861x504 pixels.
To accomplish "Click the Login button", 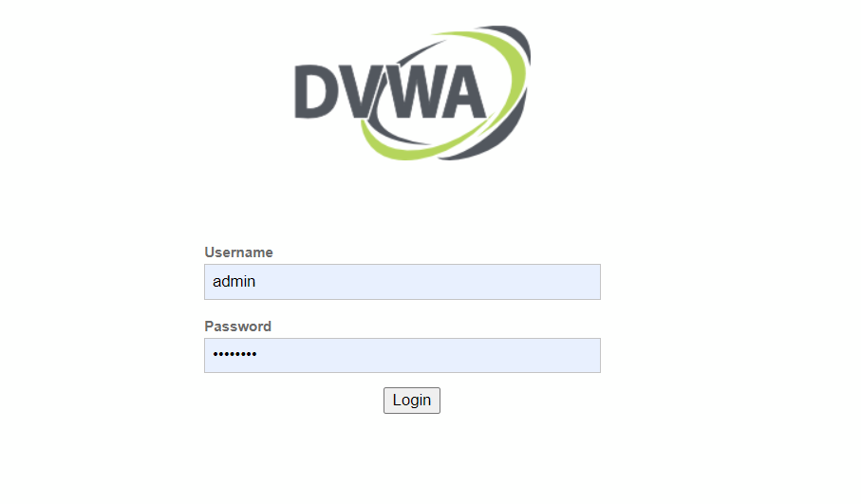I will click(412, 401).
